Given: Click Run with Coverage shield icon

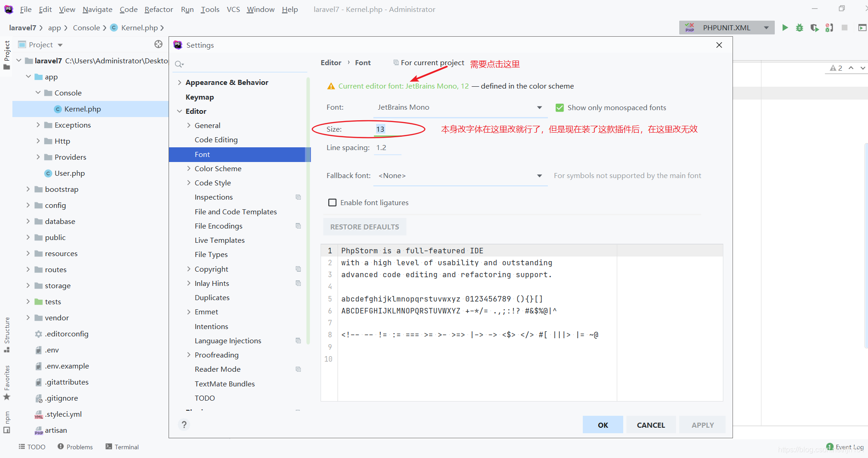Looking at the screenshot, I should (x=814, y=28).
